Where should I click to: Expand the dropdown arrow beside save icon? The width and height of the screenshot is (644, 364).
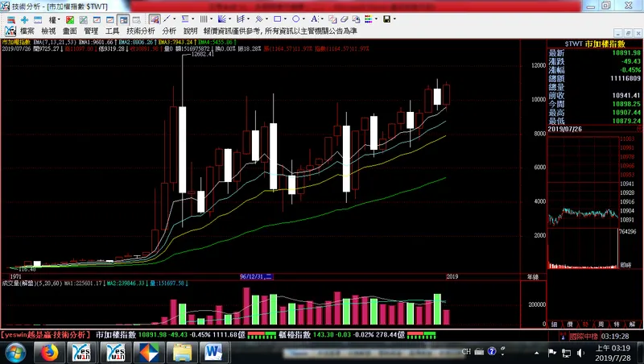(395, 19)
